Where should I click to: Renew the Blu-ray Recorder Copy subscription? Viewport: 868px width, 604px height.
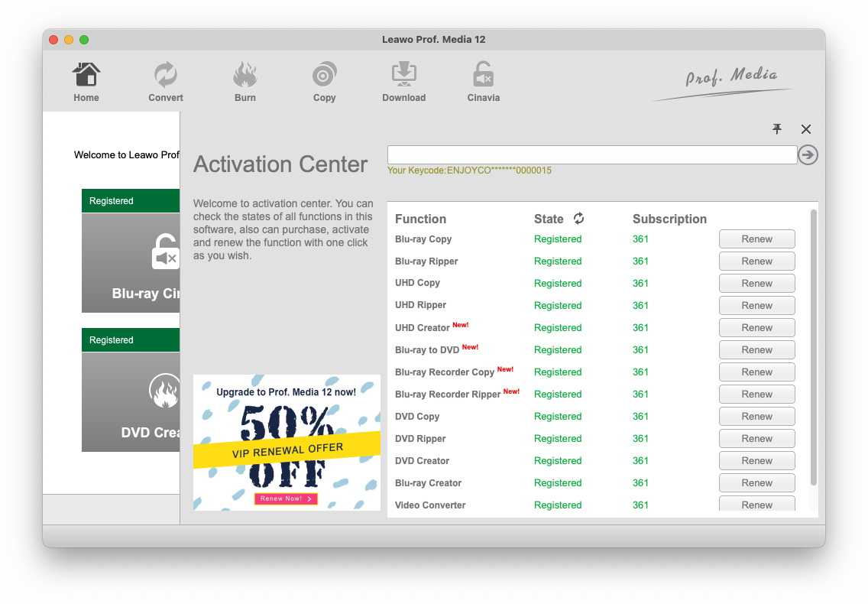pos(756,372)
